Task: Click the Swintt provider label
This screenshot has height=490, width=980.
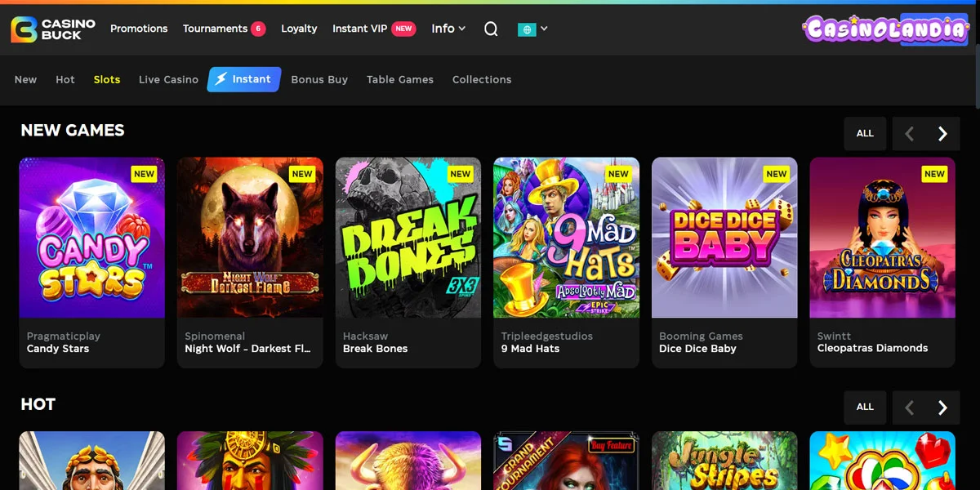Action: [834, 336]
